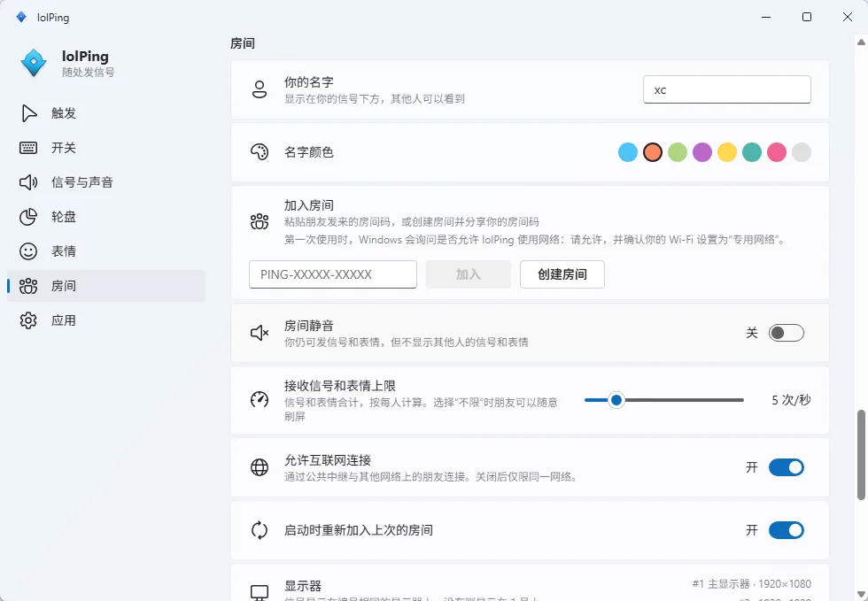
Task: Click the 接收信号和表情上限 slider thumb
Action: click(x=616, y=399)
